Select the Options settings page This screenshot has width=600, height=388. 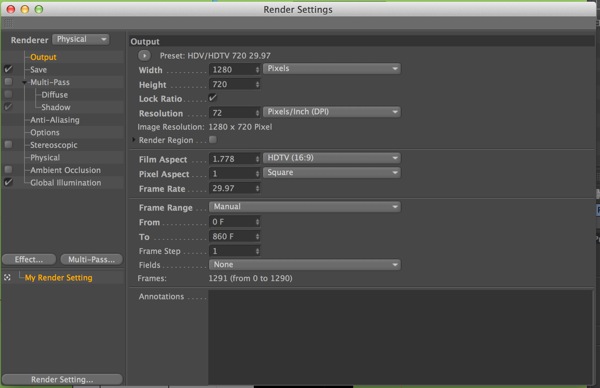pos(45,132)
